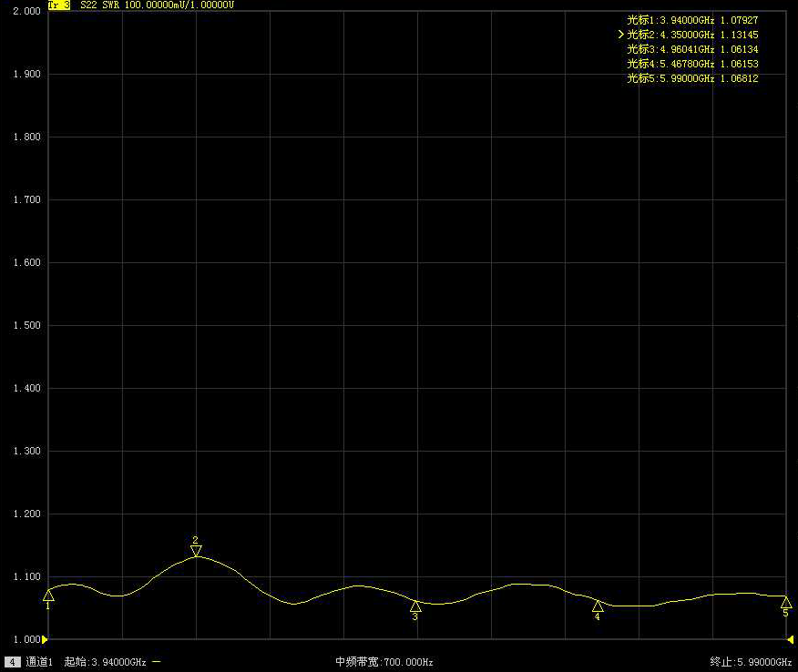Select 光标3 readout at 4.96041GHz
This screenshot has height=672, width=798.
[692, 49]
